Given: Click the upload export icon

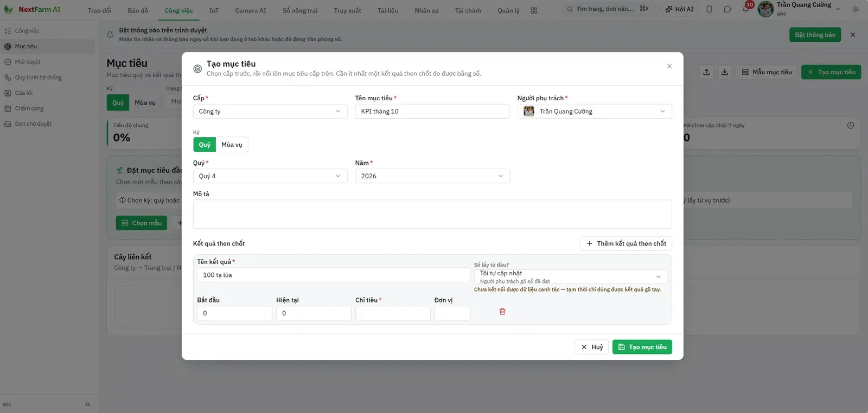Looking at the screenshot, I should click(706, 72).
